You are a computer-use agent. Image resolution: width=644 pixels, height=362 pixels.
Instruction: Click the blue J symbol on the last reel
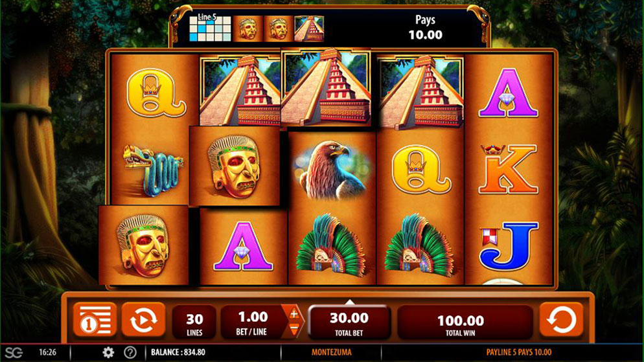point(509,246)
